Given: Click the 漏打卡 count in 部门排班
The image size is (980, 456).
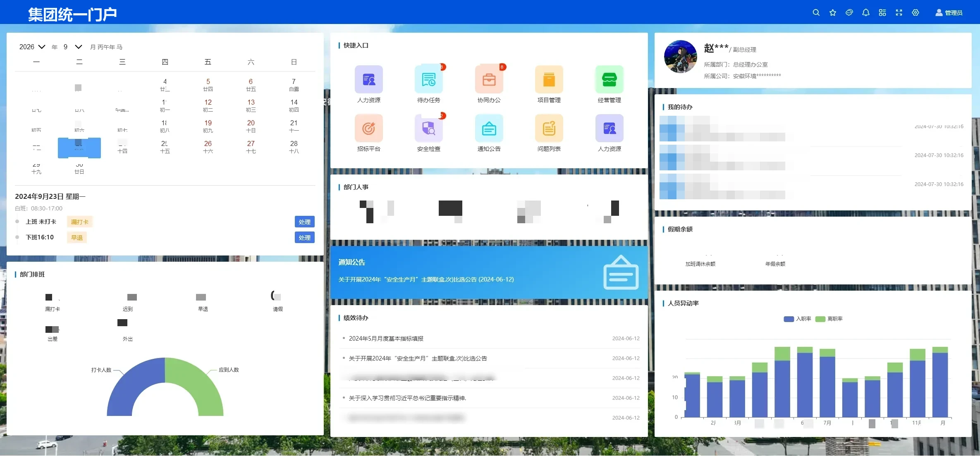Looking at the screenshot, I should point(52,297).
